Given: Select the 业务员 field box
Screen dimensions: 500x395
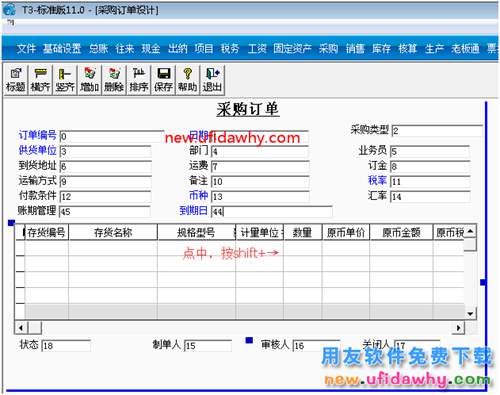Looking at the screenshot, I should 430,151.
